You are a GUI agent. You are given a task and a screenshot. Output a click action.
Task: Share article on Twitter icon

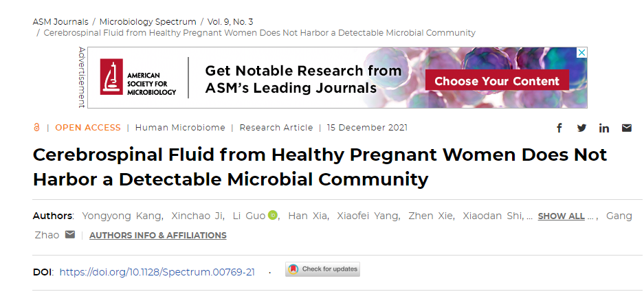tap(581, 128)
